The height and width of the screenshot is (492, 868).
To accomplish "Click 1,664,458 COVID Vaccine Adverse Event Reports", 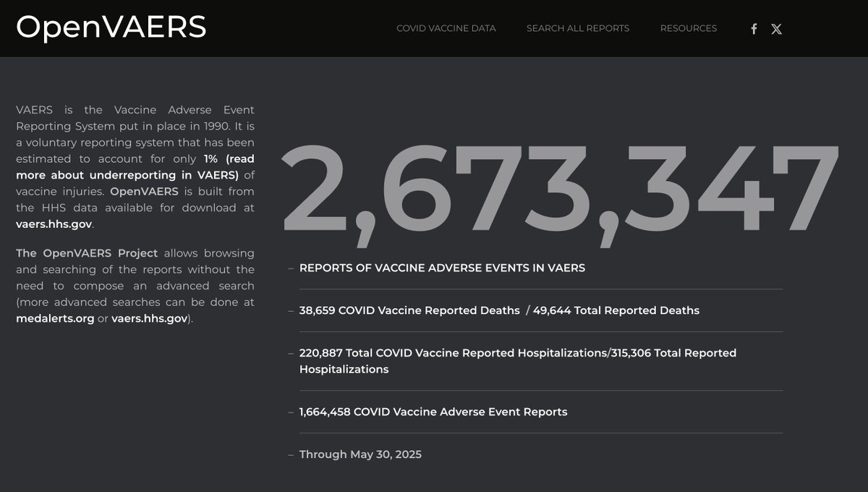I will (433, 412).
